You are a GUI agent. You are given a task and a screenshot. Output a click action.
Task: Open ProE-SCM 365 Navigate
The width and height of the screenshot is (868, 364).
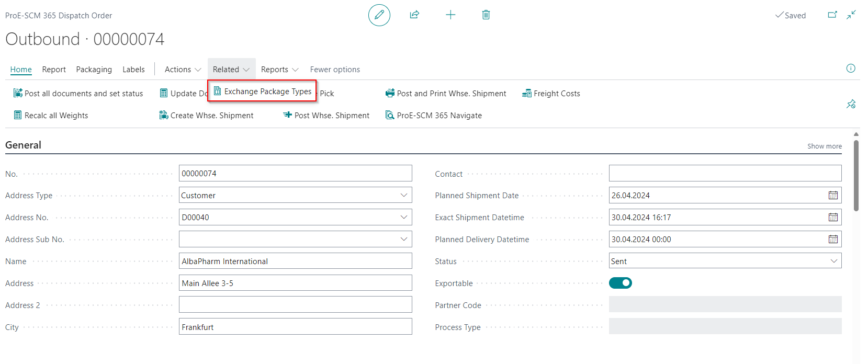pyautogui.click(x=434, y=116)
